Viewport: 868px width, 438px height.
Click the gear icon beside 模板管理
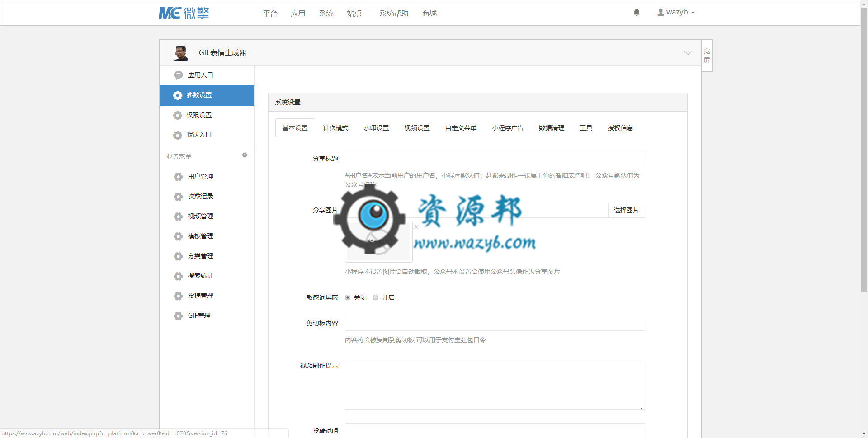[x=178, y=236]
